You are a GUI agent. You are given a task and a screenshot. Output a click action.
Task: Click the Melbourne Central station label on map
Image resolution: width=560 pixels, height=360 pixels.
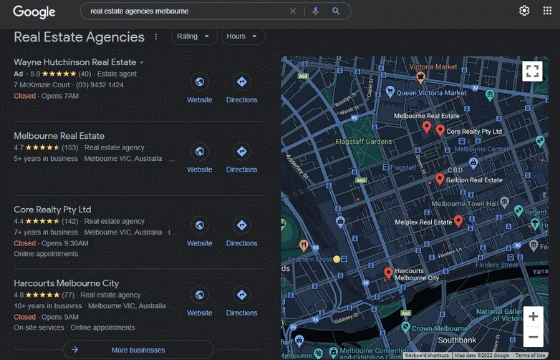coord(481,149)
